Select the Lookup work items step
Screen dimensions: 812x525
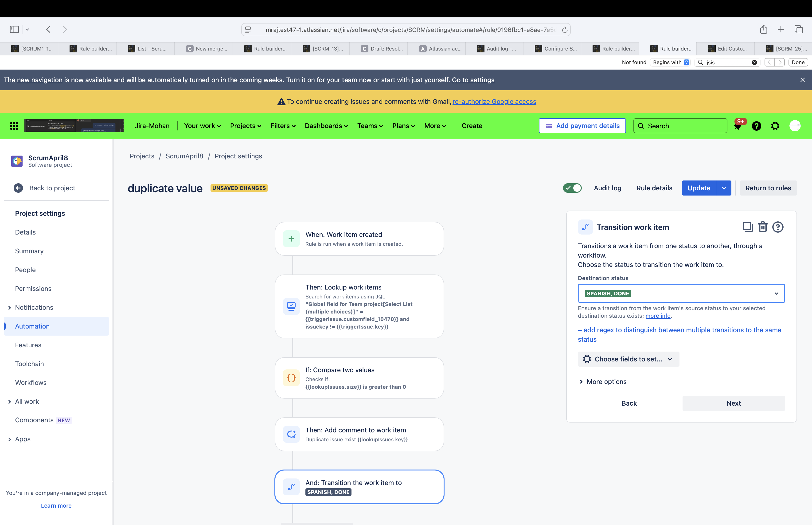click(x=359, y=306)
